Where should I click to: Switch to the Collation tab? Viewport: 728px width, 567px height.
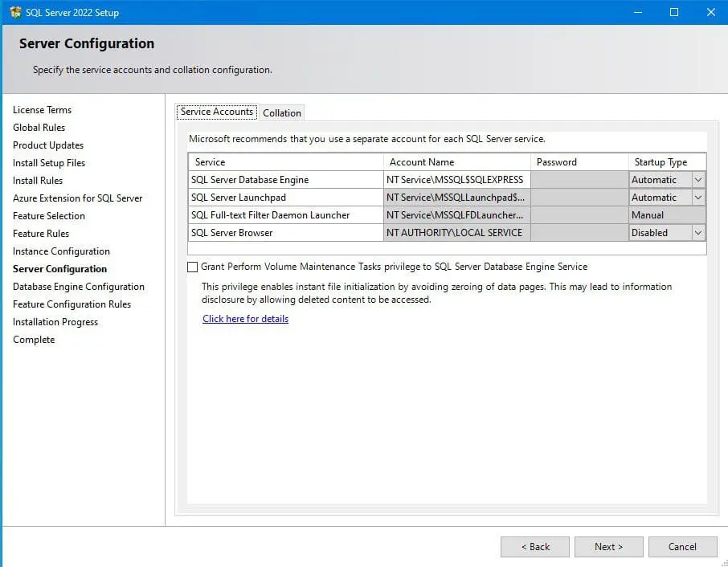281,112
